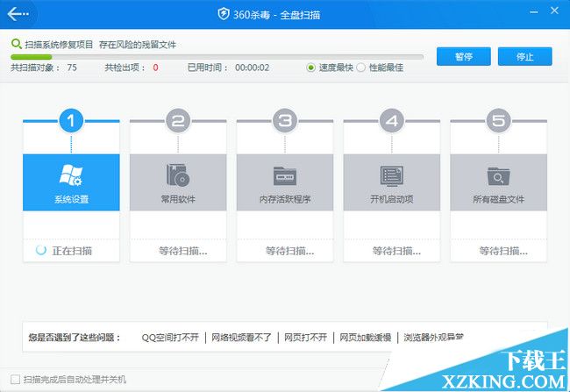Click the 所有磁盘文件 folder search icon
This screenshot has height=392, width=570.
pos(498,174)
